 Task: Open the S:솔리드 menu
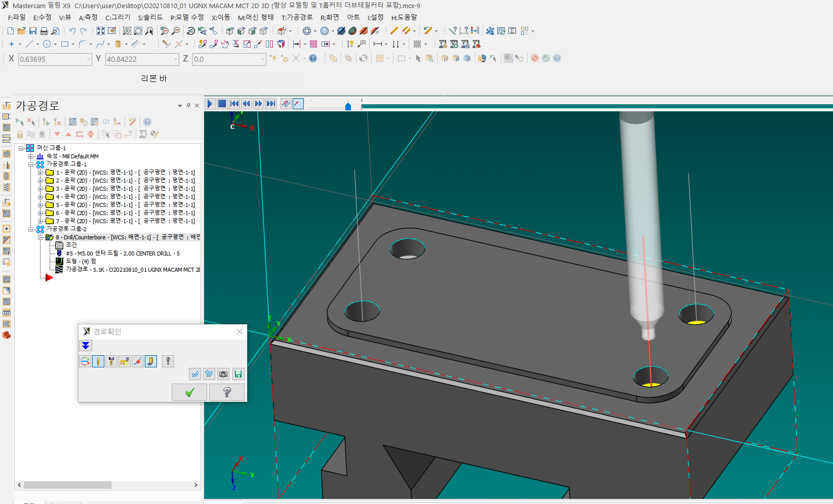150,17
